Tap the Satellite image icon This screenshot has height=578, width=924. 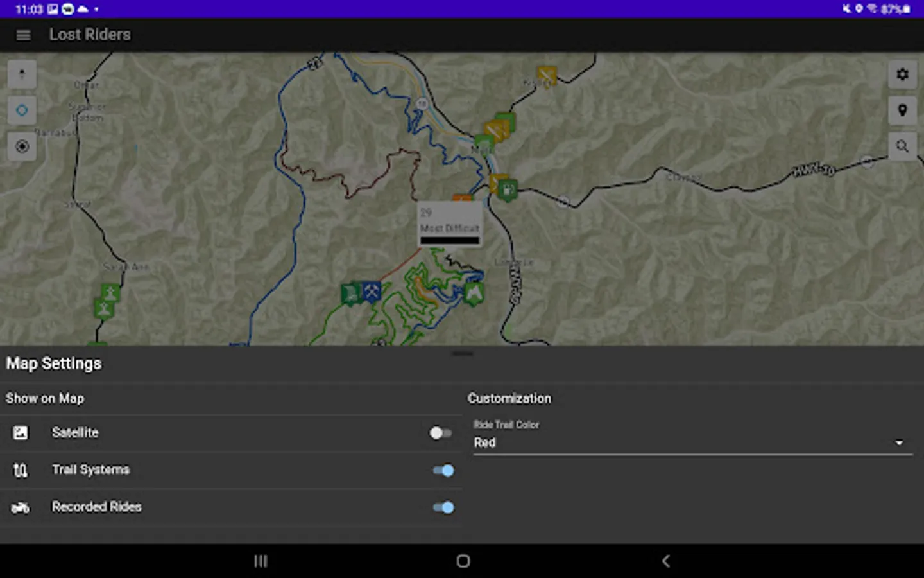pyautogui.click(x=21, y=433)
